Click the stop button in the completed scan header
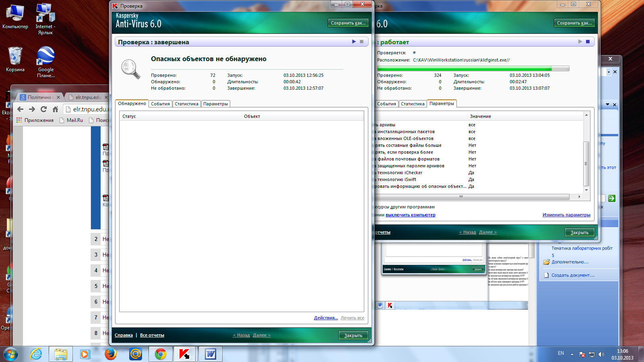644x362 pixels. click(361, 42)
